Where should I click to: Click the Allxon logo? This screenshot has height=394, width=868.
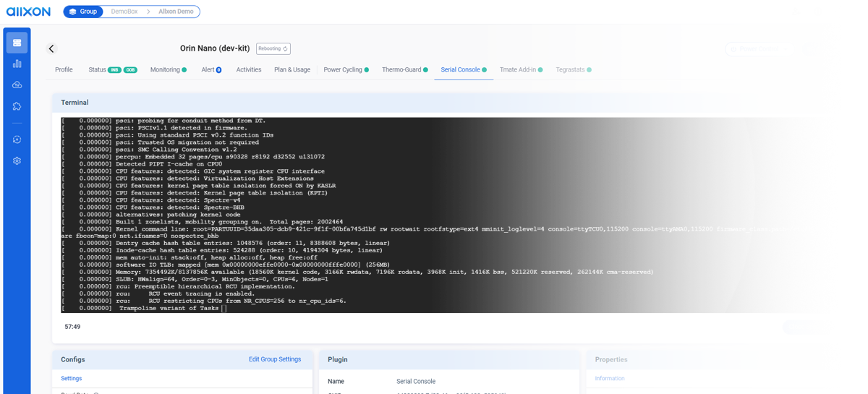[28, 12]
